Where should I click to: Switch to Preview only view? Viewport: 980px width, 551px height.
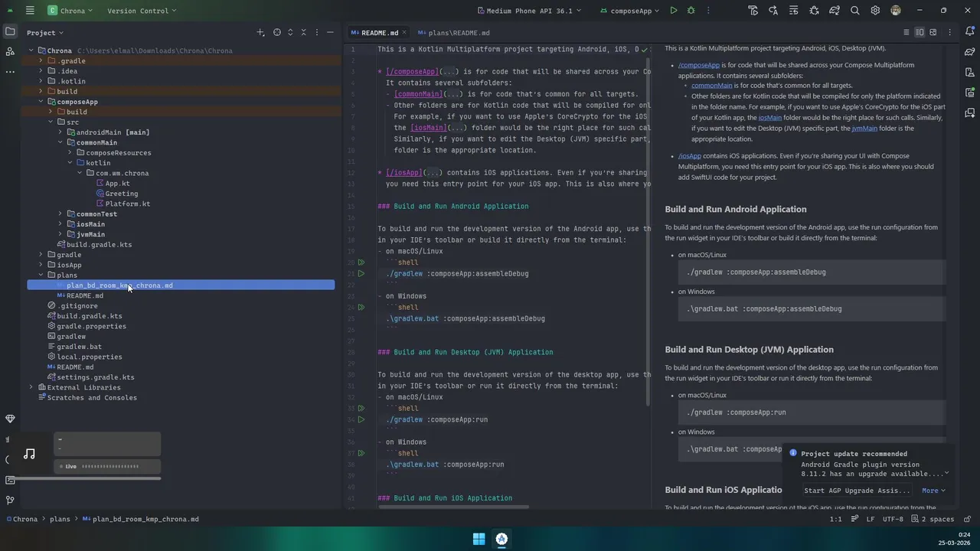(933, 33)
